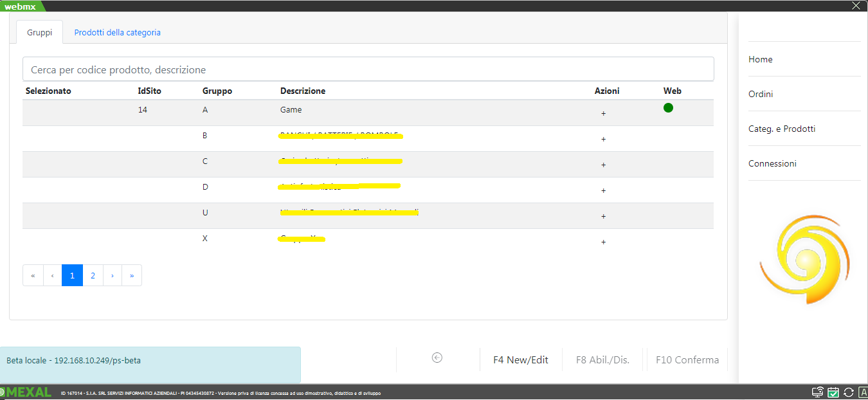Click the 'A' icon in status bar
This screenshot has width=868, height=400.
862,392
